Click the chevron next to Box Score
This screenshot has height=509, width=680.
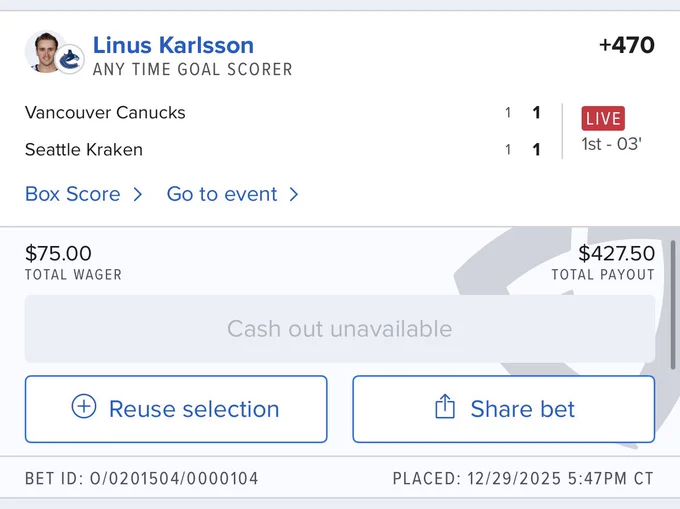[x=137, y=194]
